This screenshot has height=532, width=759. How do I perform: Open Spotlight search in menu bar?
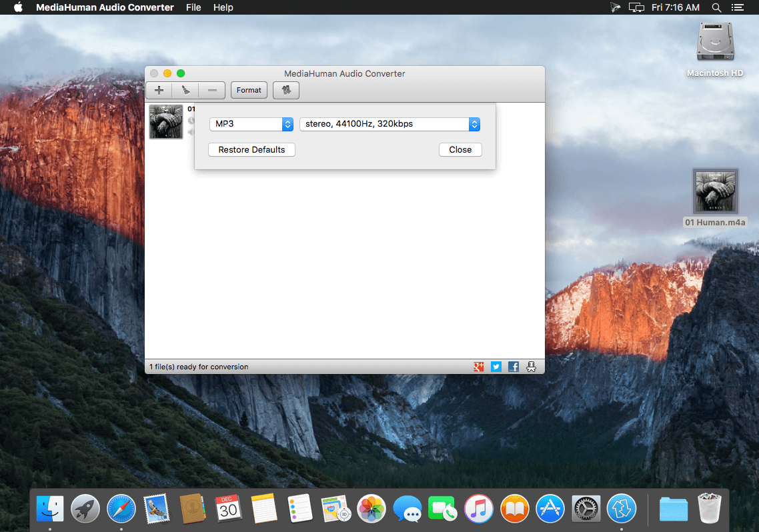tap(716, 7)
